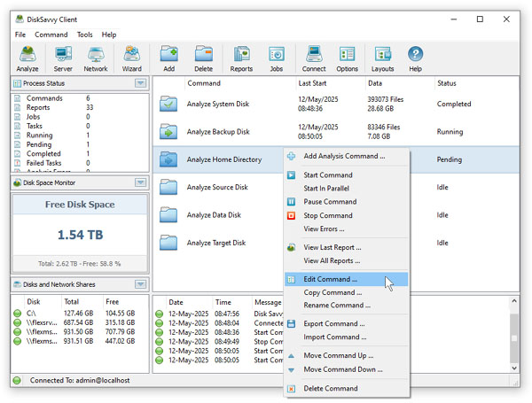Click the Stop Command red icon
The height and width of the screenshot is (403, 532).
[x=291, y=215]
